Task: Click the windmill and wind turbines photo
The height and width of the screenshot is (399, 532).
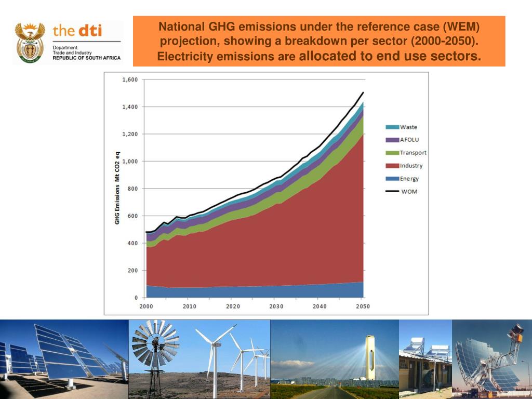Action: tap(199, 360)
